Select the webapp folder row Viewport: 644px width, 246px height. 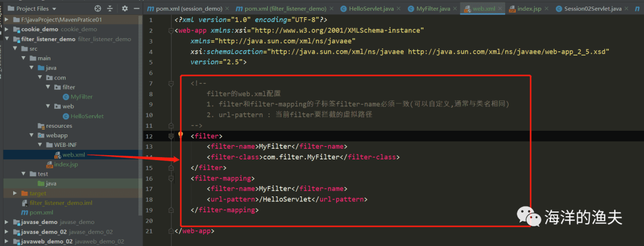(x=70, y=136)
